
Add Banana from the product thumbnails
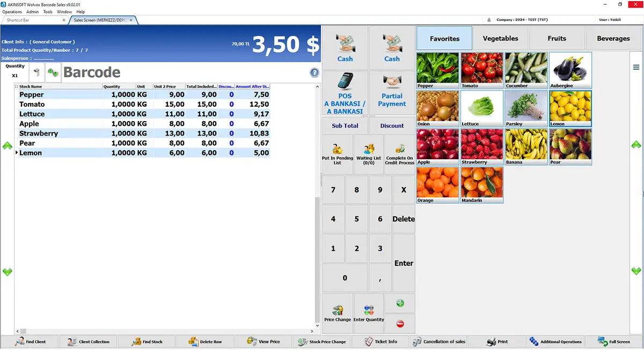click(x=526, y=146)
